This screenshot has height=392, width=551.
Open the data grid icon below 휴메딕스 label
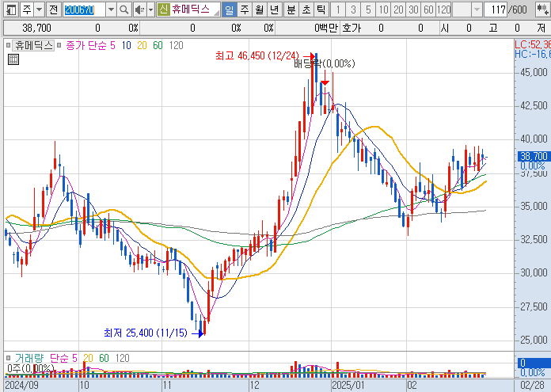(13, 59)
